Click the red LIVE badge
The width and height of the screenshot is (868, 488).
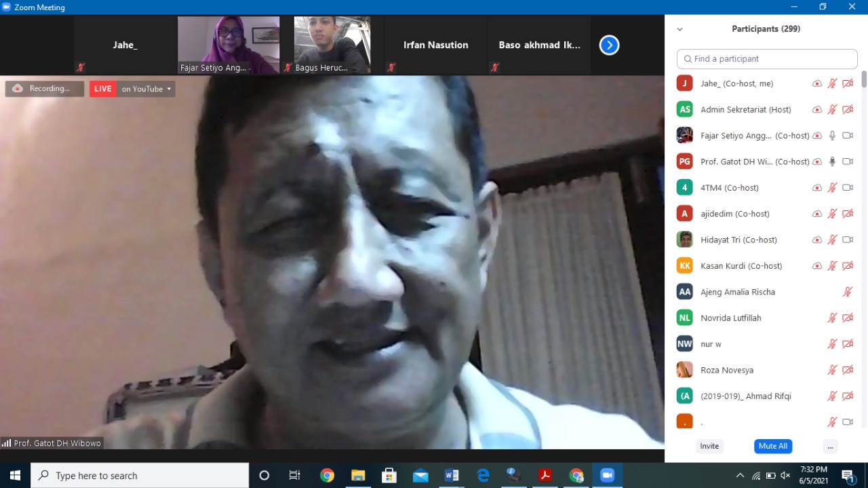(102, 88)
